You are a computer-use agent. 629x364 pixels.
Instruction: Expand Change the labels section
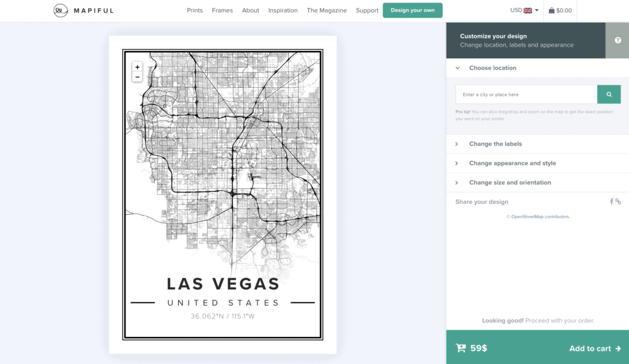(537, 144)
